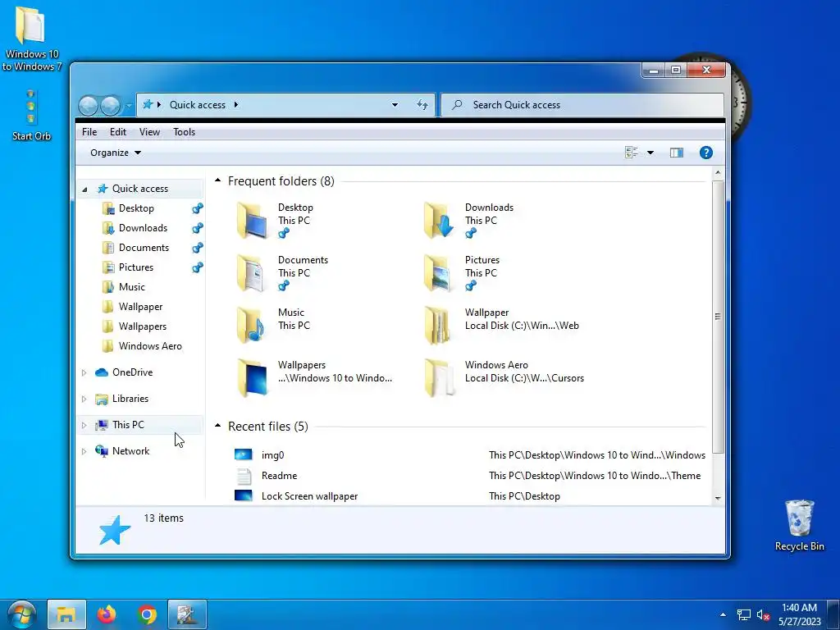The width and height of the screenshot is (840, 630).
Task: Expand the Libraries tree node
Action: click(84, 399)
